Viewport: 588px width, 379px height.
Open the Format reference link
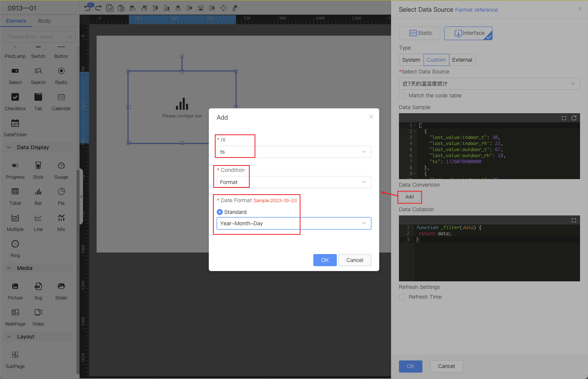[x=476, y=10]
